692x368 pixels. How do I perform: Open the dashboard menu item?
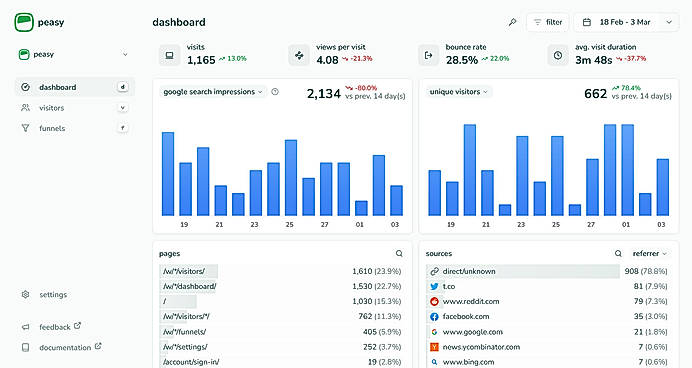[x=75, y=87]
